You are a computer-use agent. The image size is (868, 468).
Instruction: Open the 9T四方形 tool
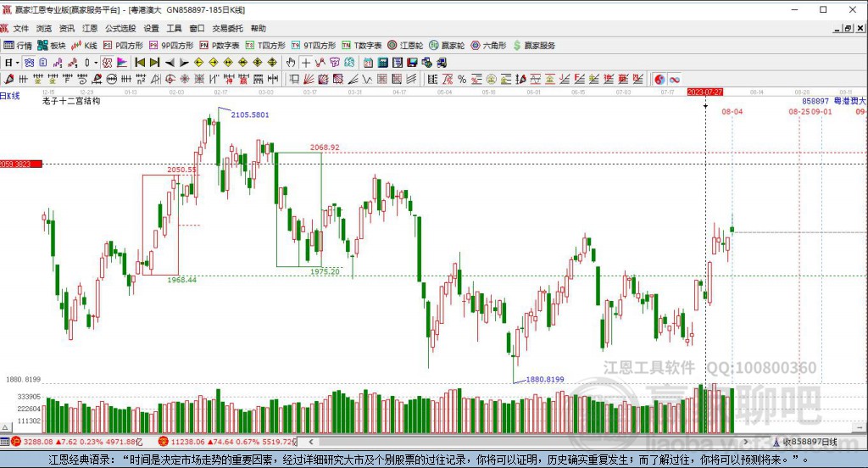pos(314,46)
